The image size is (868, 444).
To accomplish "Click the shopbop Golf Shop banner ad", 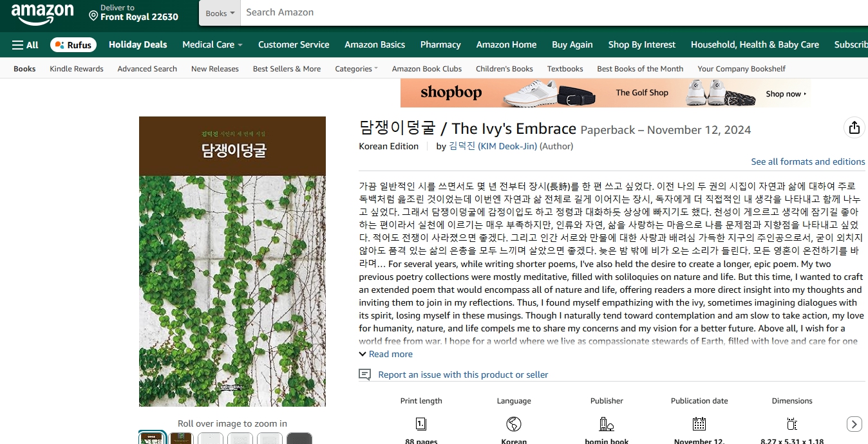I will tap(605, 93).
